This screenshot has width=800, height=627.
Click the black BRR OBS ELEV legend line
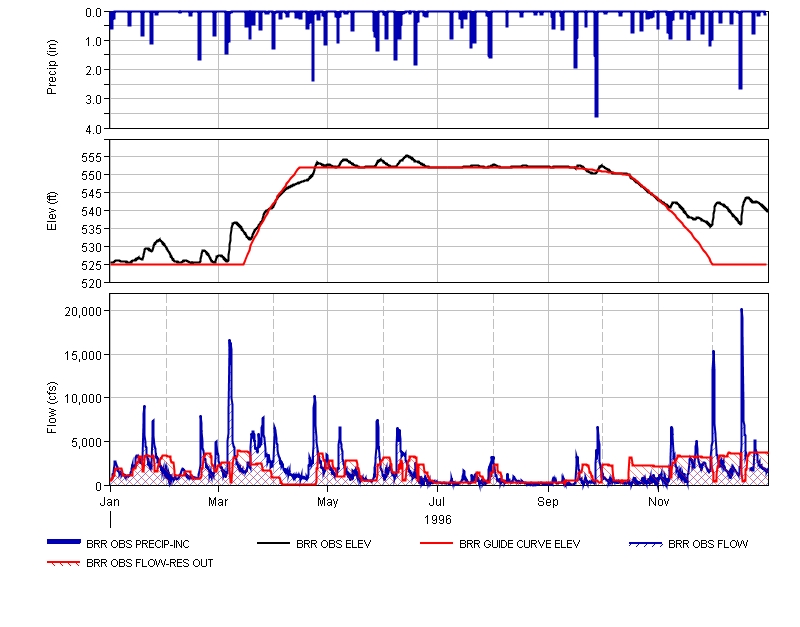pos(275,544)
